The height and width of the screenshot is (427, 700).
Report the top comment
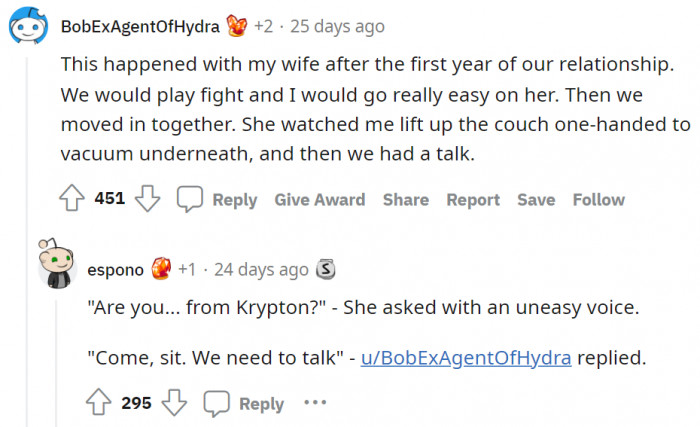473,199
